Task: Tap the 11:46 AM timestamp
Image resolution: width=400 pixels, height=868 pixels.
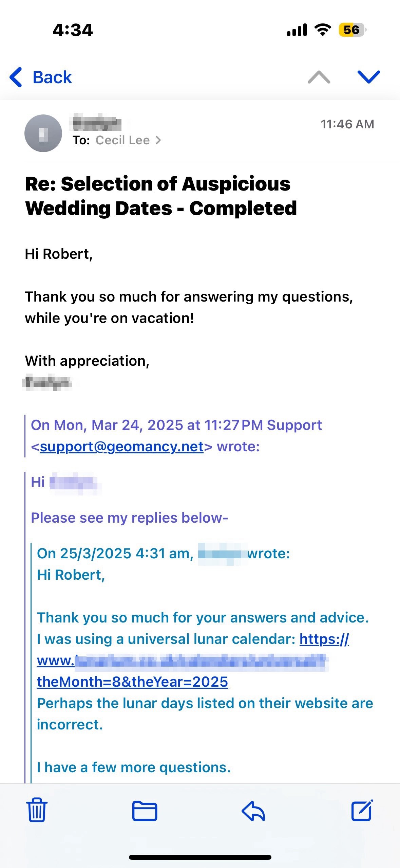Action: pos(347,124)
